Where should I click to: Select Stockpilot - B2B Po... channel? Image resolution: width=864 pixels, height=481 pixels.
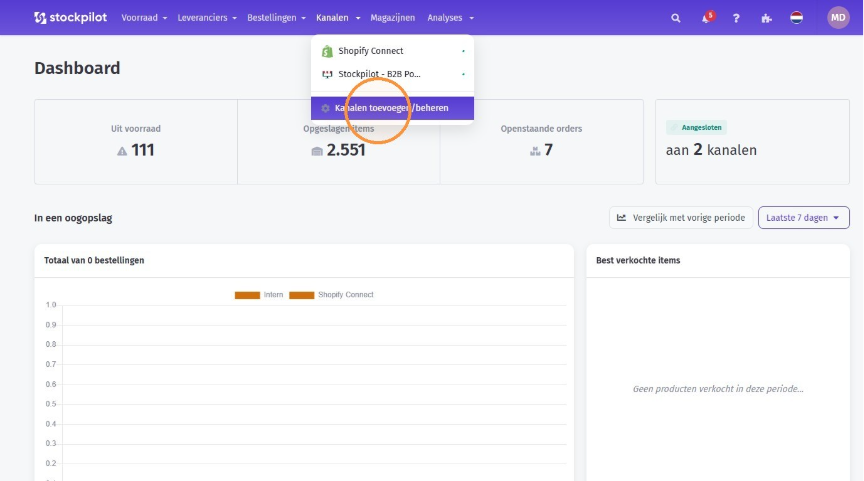click(x=392, y=74)
